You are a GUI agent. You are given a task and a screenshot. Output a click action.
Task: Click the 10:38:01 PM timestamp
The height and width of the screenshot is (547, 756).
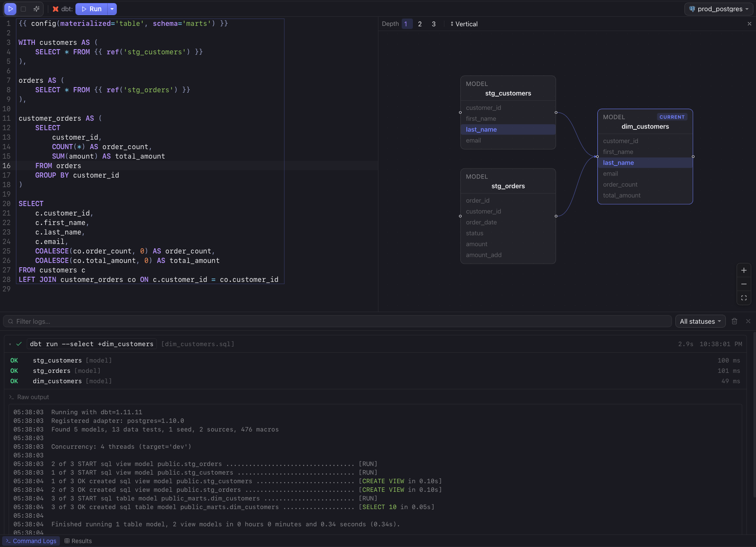tap(721, 344)
